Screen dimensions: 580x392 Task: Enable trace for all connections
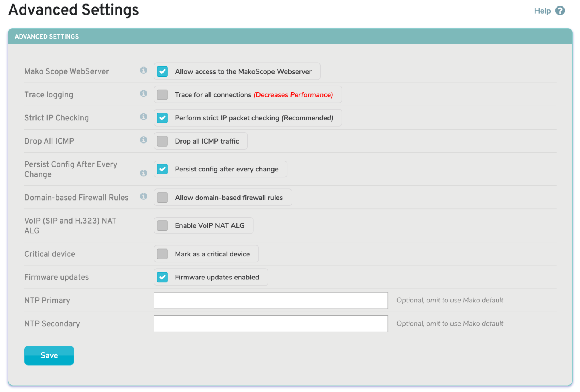coord(162,94)
